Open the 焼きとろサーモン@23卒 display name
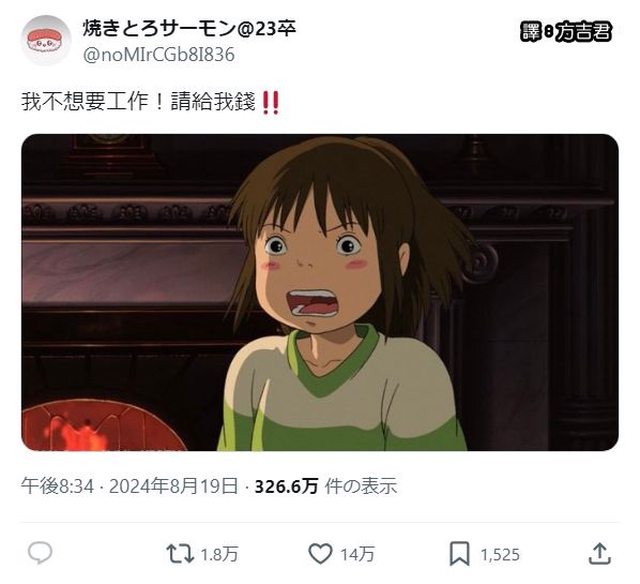 point(189,29)
